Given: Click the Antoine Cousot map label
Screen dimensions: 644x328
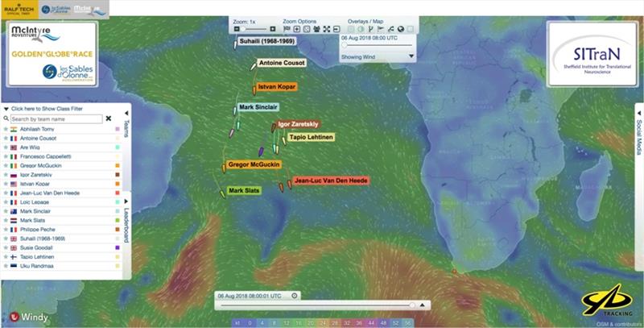Looking at the screenshot, I should click(282, 63).
